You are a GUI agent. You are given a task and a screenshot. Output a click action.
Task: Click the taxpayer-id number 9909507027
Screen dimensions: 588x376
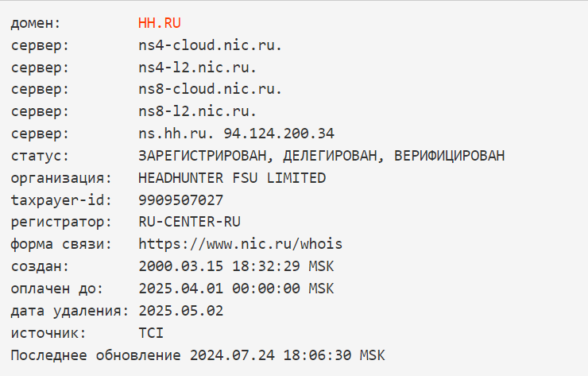click(180, 200)
